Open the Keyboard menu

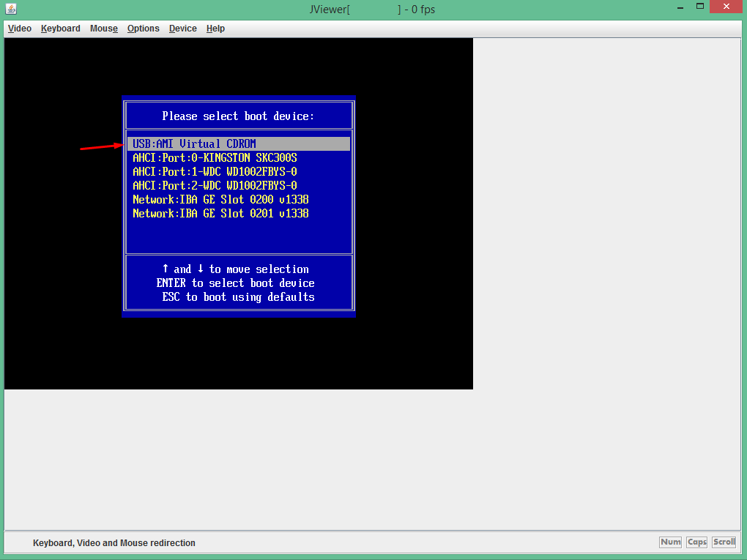coord(61,29)
